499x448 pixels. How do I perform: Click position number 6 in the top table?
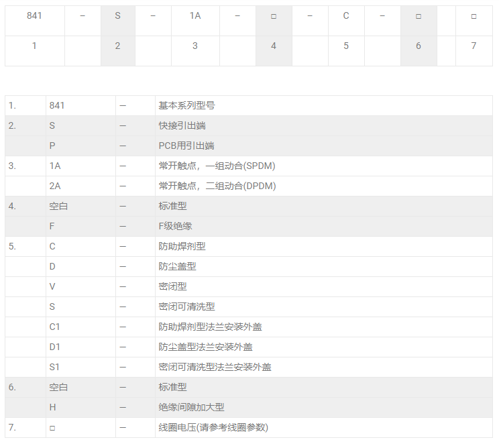419,46
